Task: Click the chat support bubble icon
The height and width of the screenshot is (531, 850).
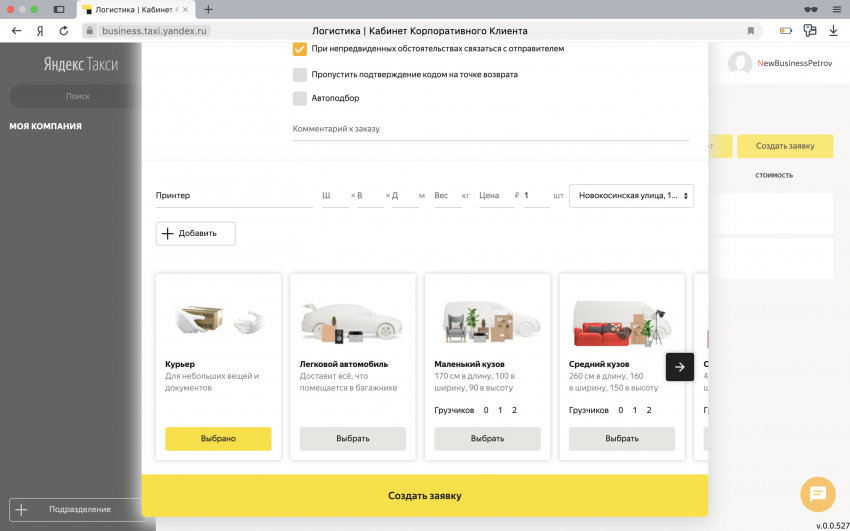Action: (817, 493)
